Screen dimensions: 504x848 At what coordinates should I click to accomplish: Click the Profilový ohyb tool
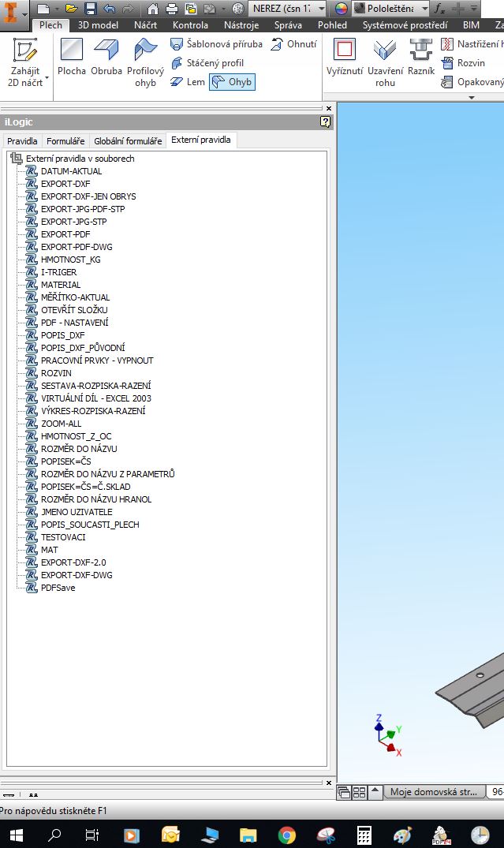[145, 62]
